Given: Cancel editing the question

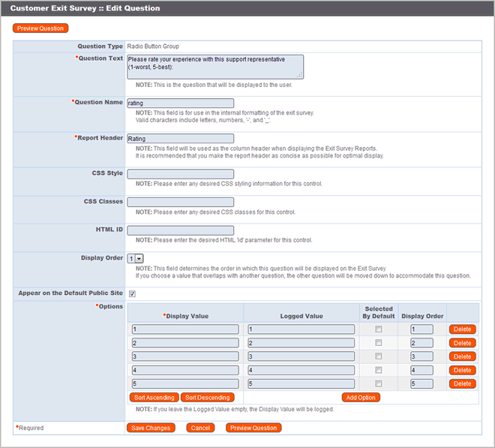Looking at the screenshot, I should pos(200,428).
